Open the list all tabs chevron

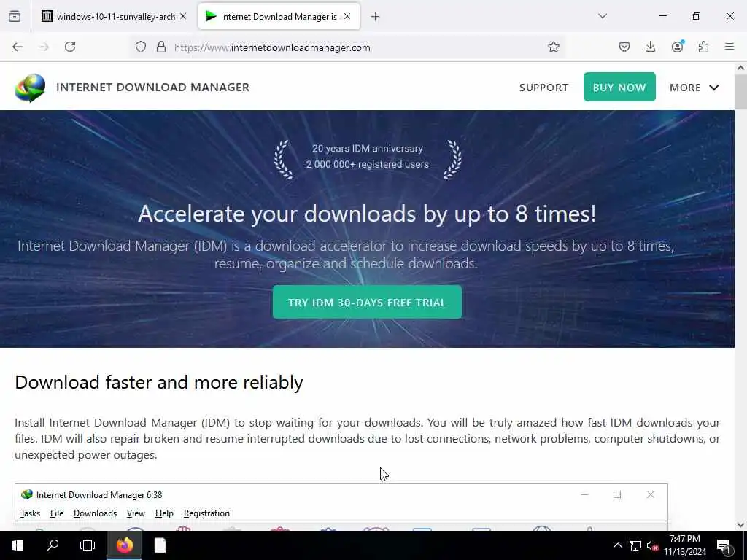pos(603,16)
